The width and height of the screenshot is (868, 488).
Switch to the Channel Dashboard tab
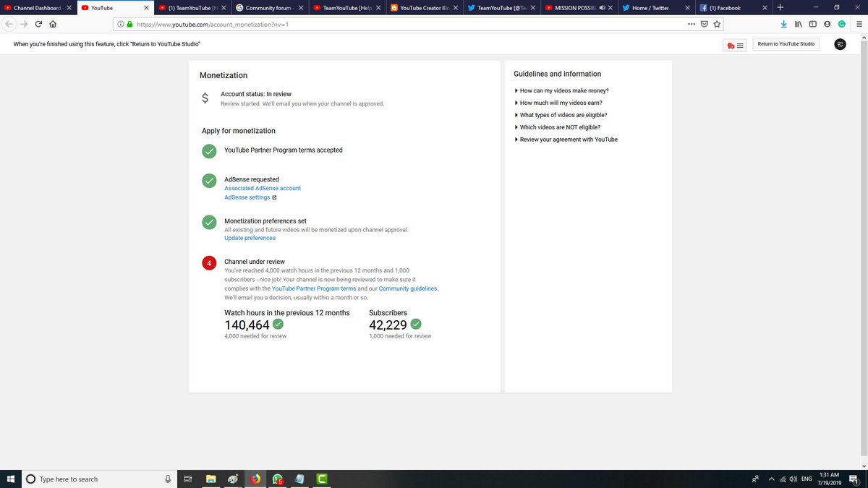[x=37, y=8]
